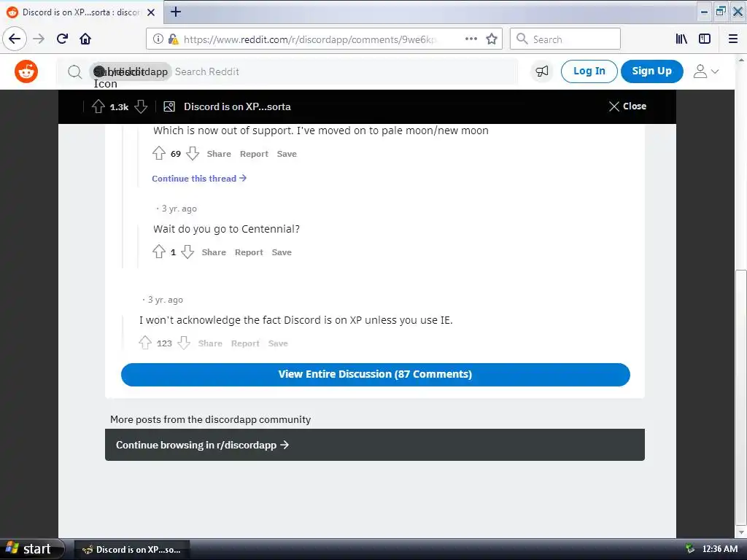This screenshot has height=560, width=747.
Task: Click the Sign Up button
Action: (x=651, y=71)
